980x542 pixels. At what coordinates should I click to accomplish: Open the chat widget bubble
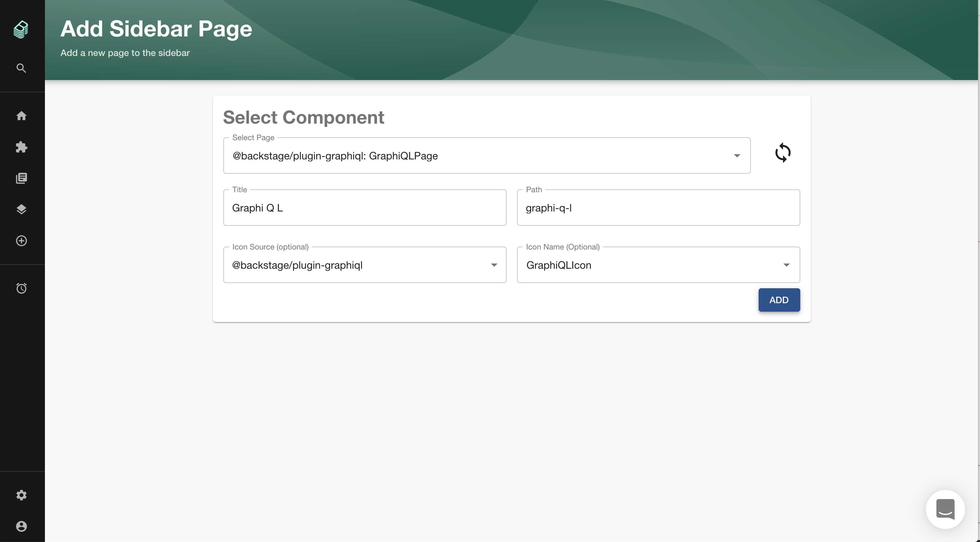click(x=945, y=509)
